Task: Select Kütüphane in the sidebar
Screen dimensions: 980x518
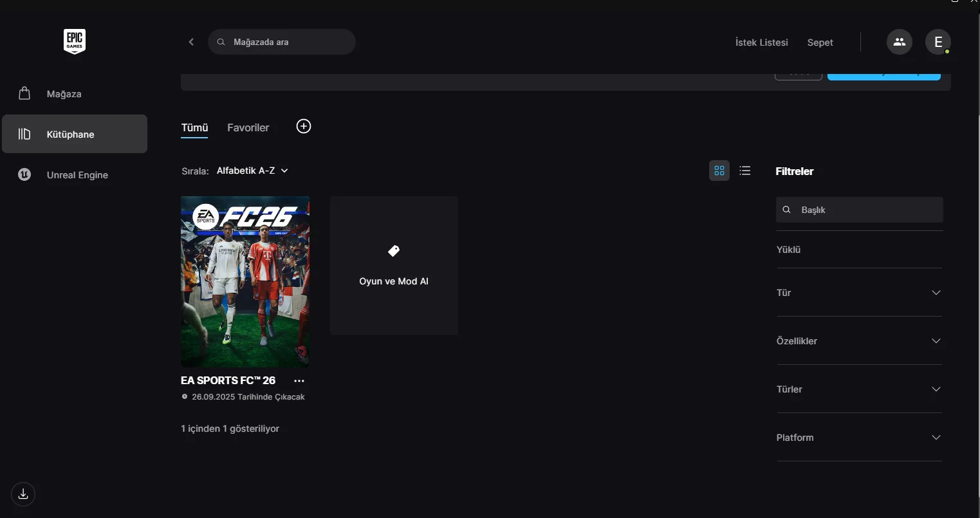Action: [75, 134]
